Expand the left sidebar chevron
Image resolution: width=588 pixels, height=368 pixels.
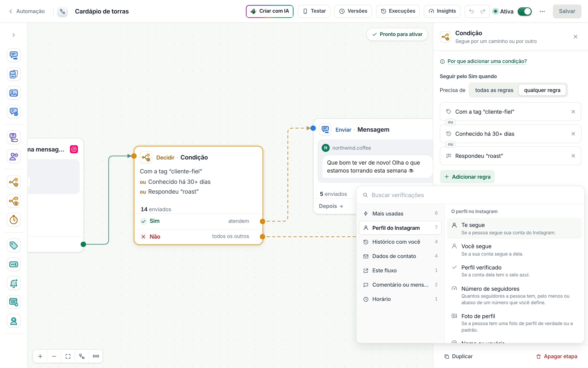pyautogui.click(x=14, y=35)
